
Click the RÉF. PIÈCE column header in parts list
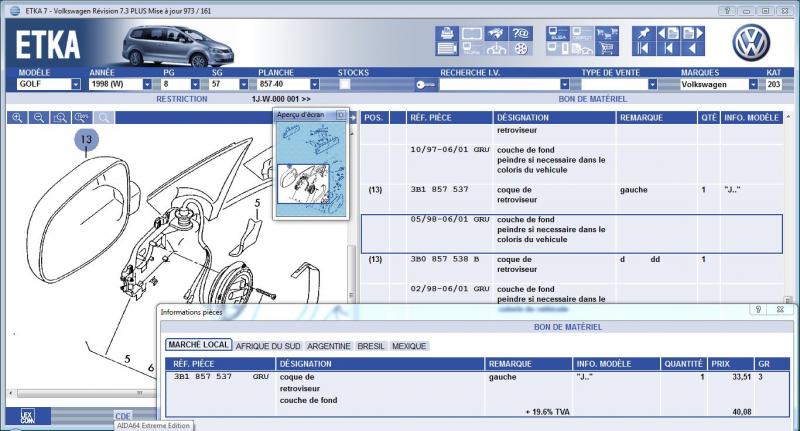pyautogui.click(x=449, y=118)
